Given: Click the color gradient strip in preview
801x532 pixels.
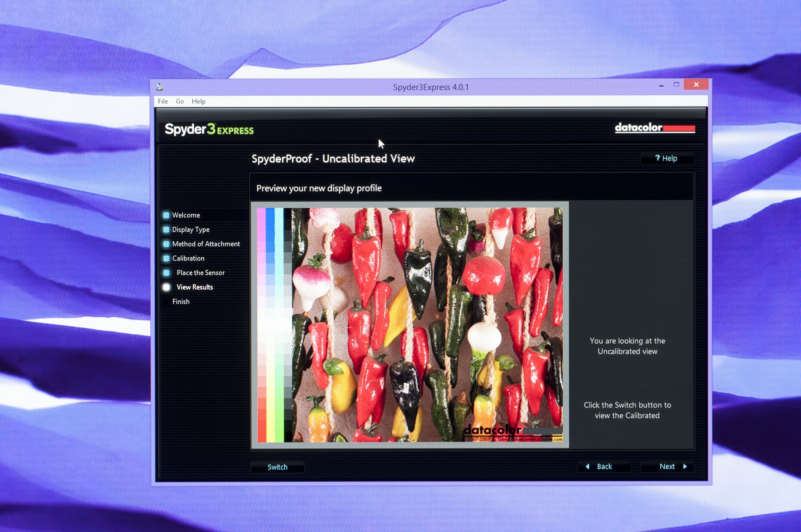Looking at the screenshot, I should click(x=274, y=325).
